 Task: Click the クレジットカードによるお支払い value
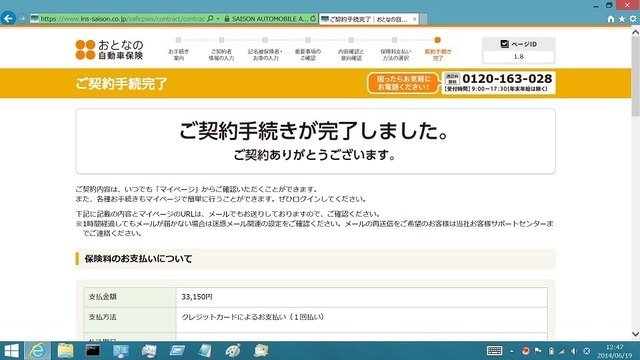pos(253,317)
